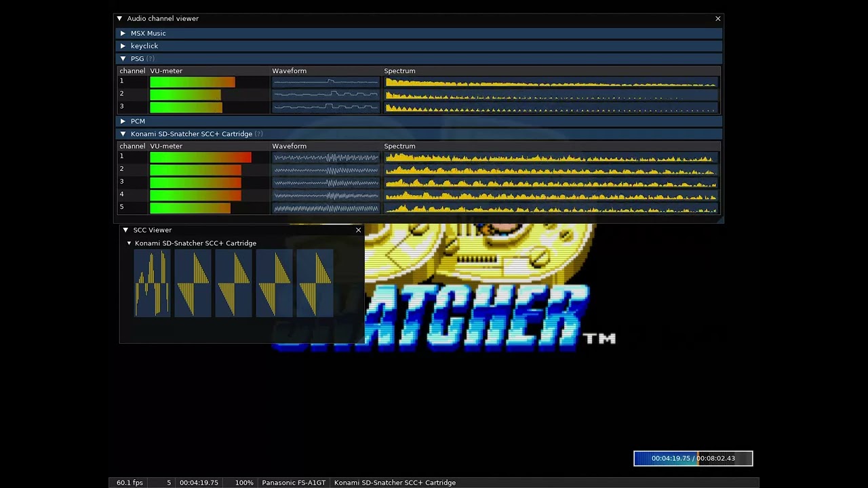Screen dimensions: 868x488
Task: Click SCC channel 3 waveform display
Action: [x=326, y=183]
